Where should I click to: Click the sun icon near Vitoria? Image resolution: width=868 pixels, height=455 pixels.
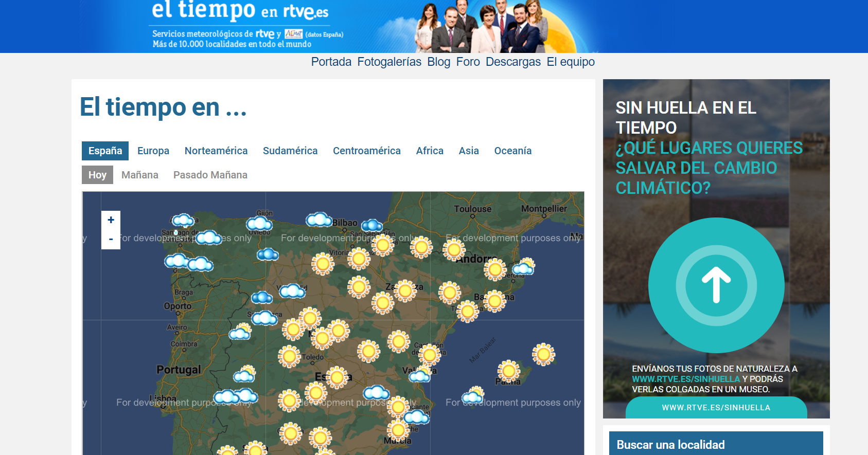point(359,259)
